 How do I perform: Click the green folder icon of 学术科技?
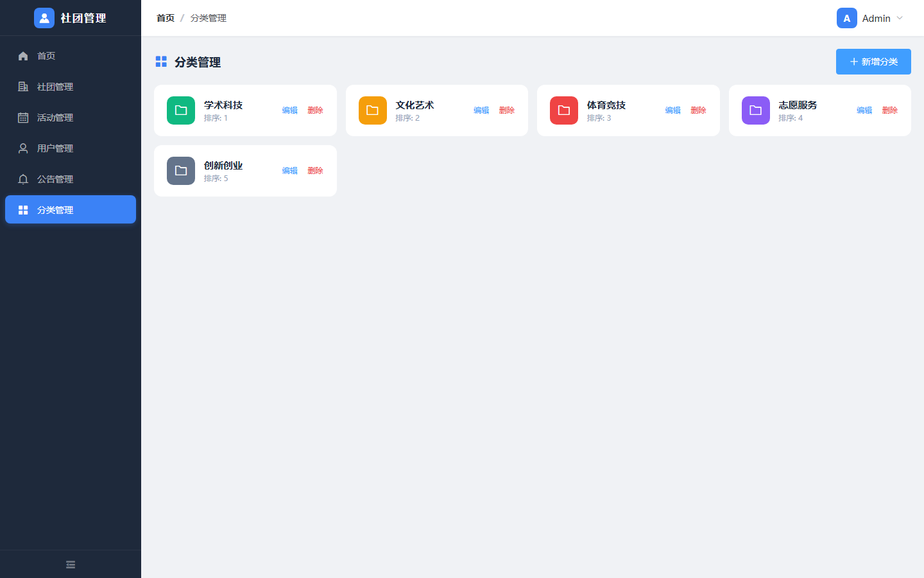pos(181,110)
